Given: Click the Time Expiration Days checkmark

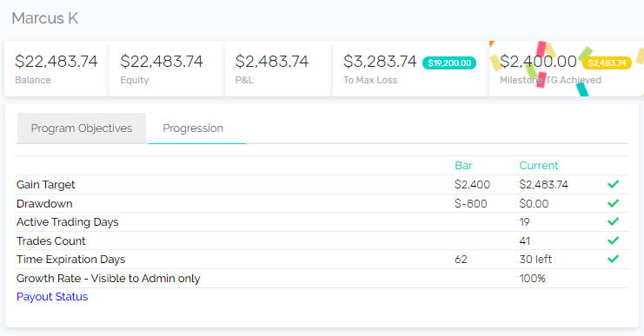Looking at the screenshot, I should [613, 259].
